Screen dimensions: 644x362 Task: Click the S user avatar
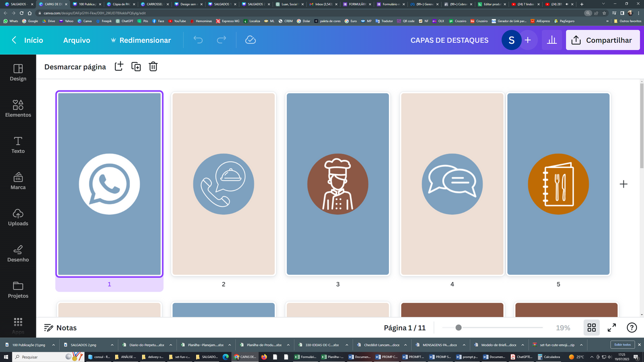point(512,40)
